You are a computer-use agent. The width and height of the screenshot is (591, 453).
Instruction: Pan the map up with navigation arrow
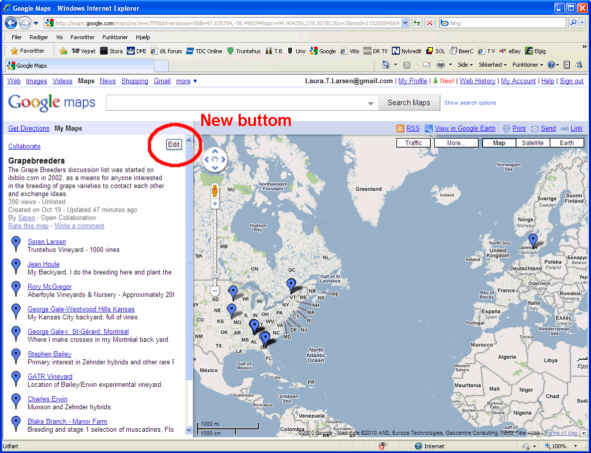pos(214,151)
